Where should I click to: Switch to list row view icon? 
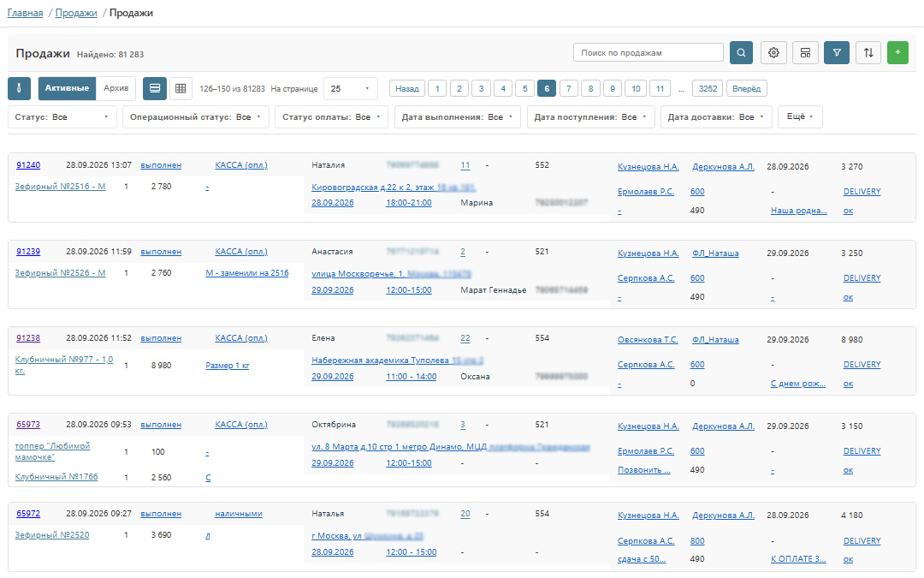pyautogui.click(x=154, y=88)
